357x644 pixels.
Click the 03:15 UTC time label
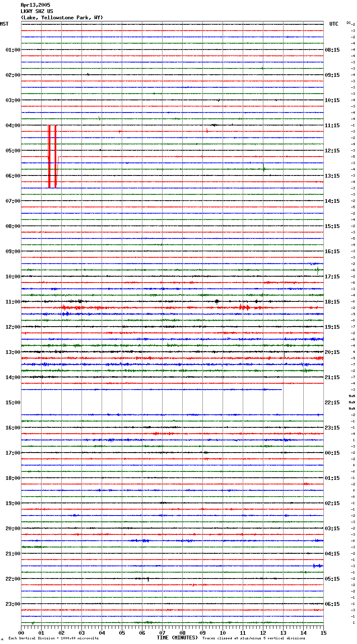point(332,529)
